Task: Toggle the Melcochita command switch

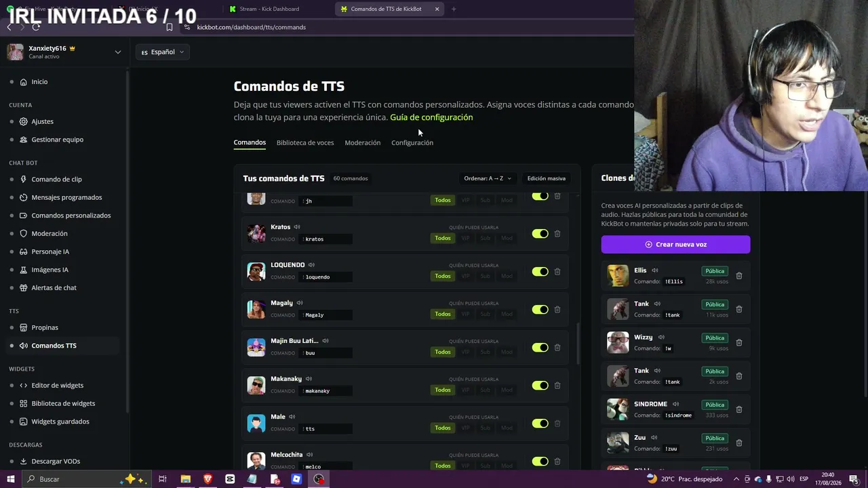Action: pos(540,462)
